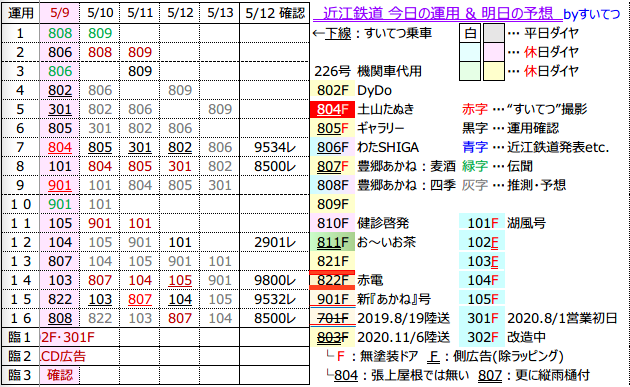Select the underlined 808 in row 16
Viewport: 630px width, 387px height.
pyautogui.click(x=59, y=318)
